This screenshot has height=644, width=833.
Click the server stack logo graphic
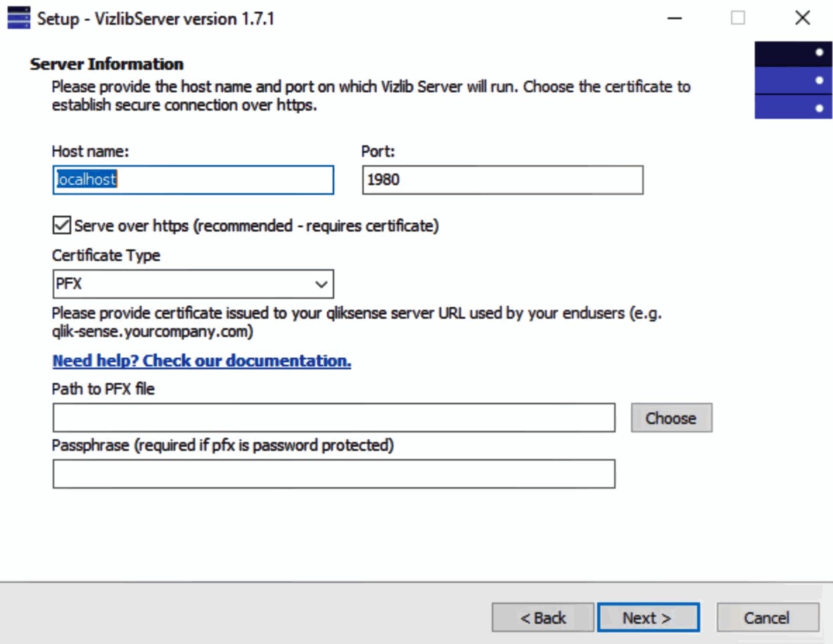793,80
